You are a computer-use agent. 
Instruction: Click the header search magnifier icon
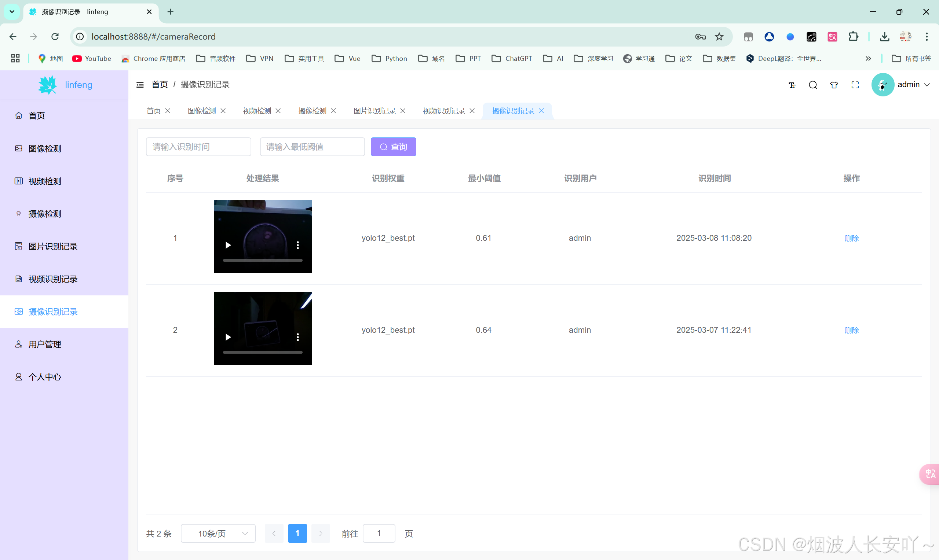coord(813,85)
